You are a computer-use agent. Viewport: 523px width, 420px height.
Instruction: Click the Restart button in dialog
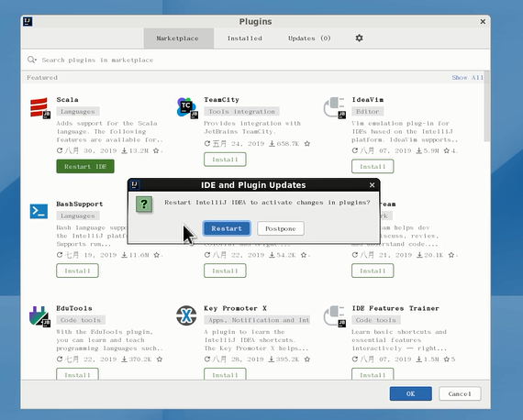point(227,228)
